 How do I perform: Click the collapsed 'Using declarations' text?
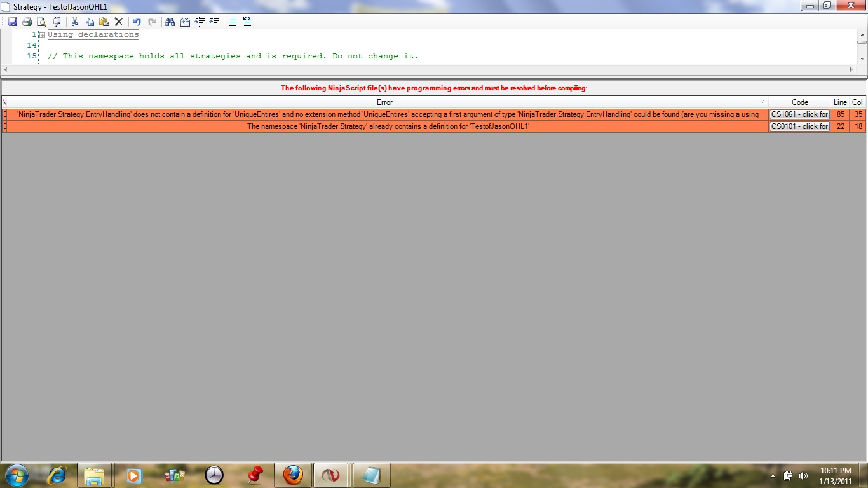tap(93, 34)
